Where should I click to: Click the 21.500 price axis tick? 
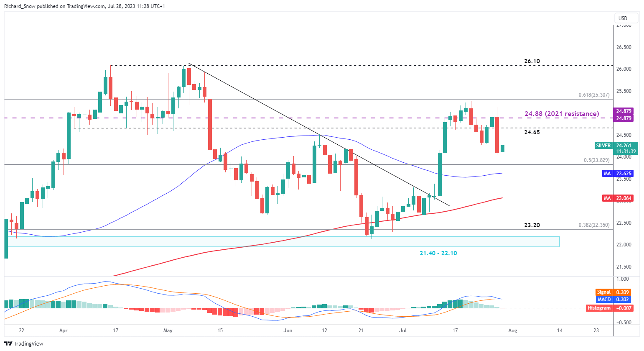pos(624,266)
